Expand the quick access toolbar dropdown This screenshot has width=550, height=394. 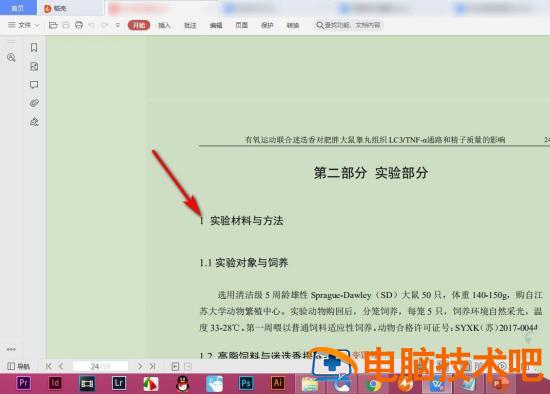pyautogui.click(x=118, y=25)
